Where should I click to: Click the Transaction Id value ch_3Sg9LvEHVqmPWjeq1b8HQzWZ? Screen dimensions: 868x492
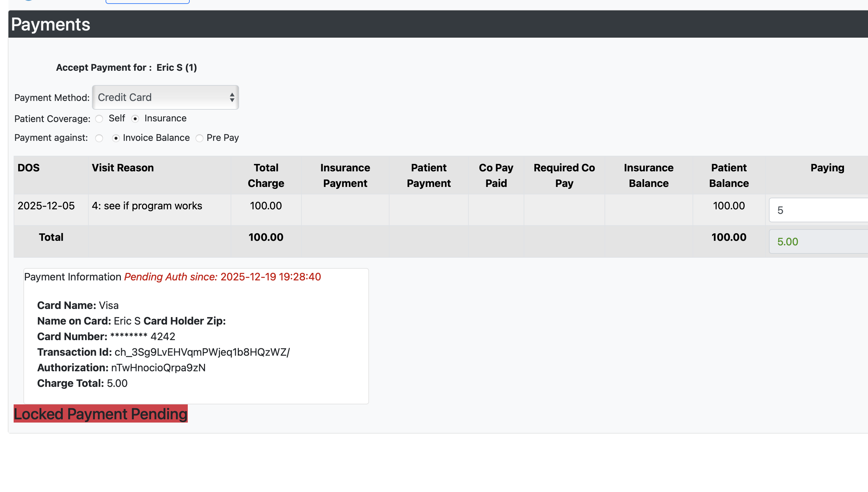[x=202, y=352]
